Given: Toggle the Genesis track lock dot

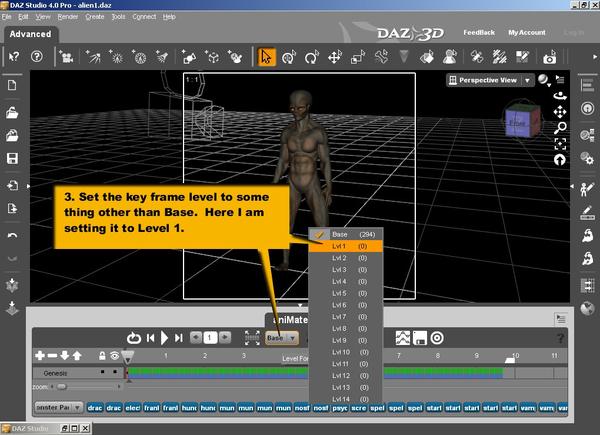Looking at the screenshot, I should tap(103, 372).
